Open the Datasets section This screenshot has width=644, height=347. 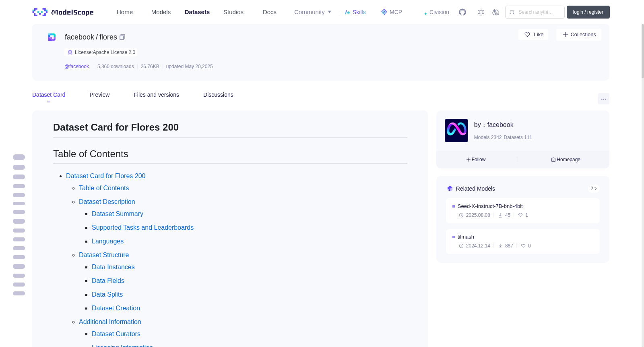click(x=197, y=12)
